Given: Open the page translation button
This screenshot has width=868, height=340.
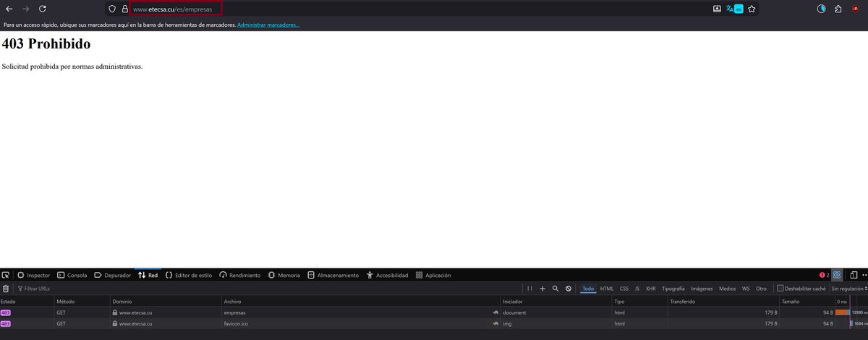Looking at the screenshot, I should (x=734, y=9).
